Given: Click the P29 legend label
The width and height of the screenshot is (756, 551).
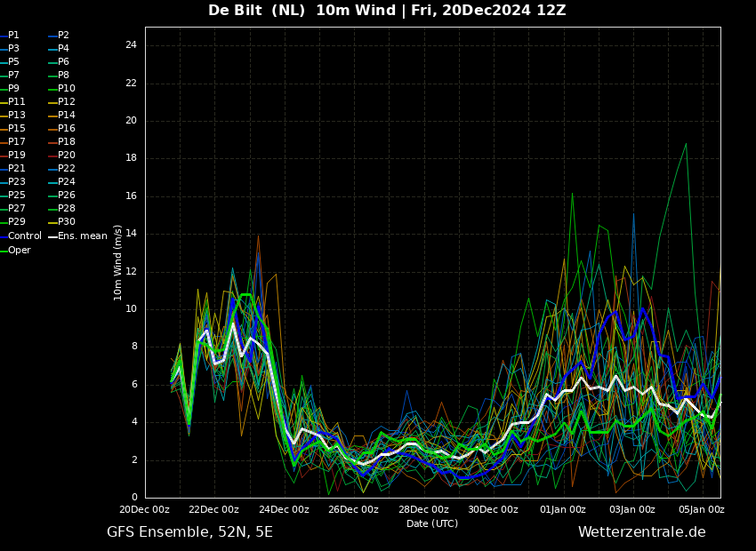Looking at the screenshot, I should click(x=16, y=221).
